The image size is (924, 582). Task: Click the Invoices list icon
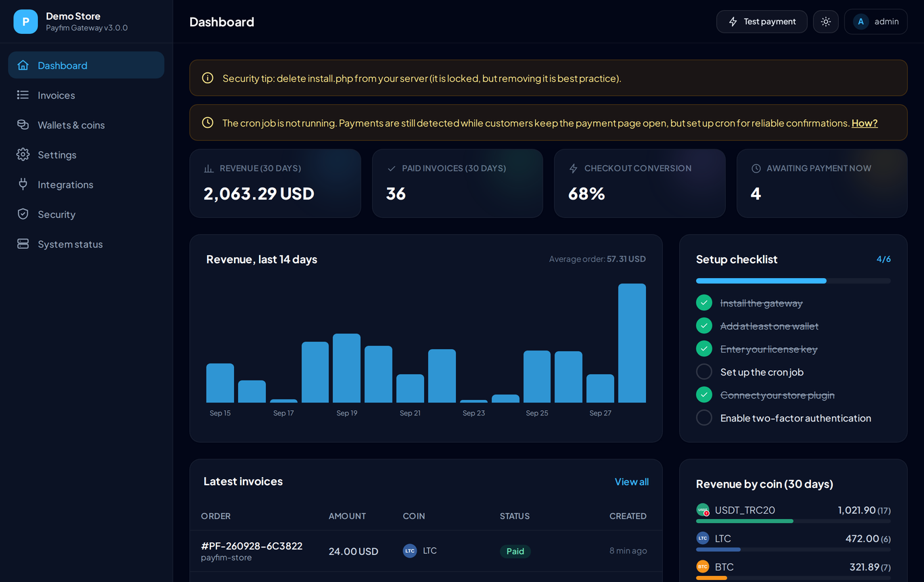click(x=23, y=95)
